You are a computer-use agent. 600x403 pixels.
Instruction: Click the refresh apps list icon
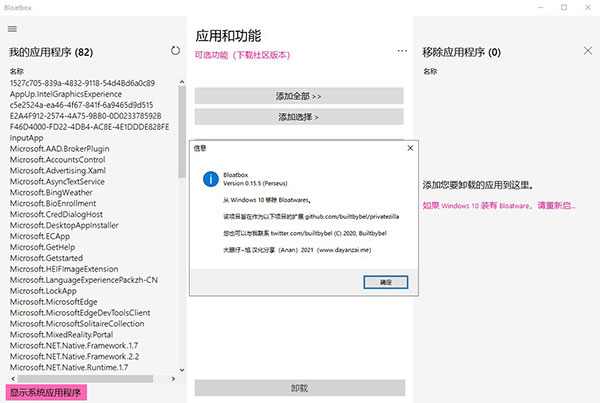click(x=176, y=50)
